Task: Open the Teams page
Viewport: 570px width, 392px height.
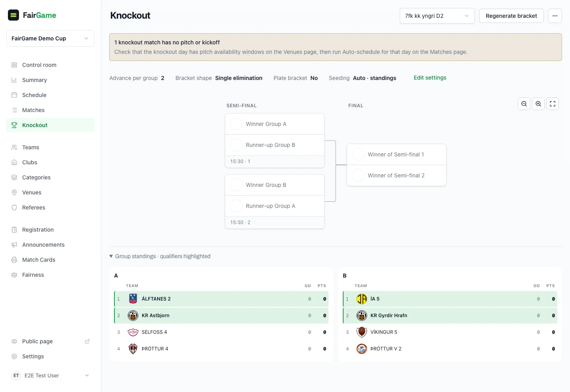Action: 50,147
